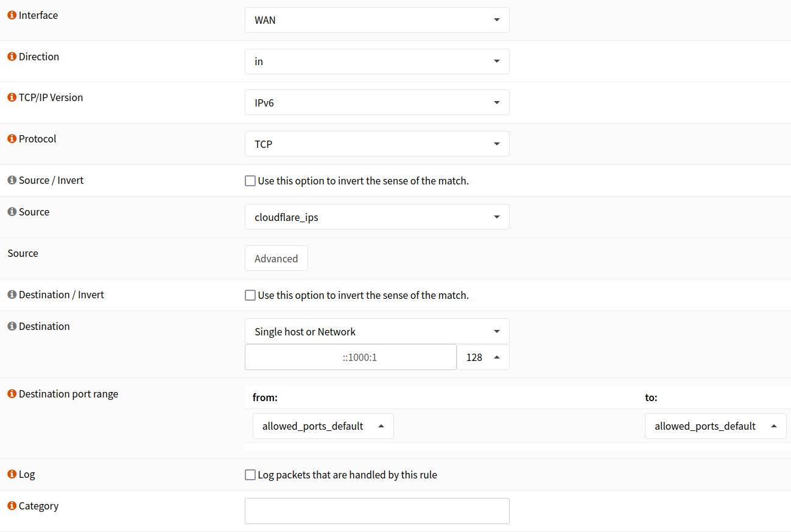Click the Interface info icon
The height and width of the screenshot is (532, 791).
click(11, 15)
